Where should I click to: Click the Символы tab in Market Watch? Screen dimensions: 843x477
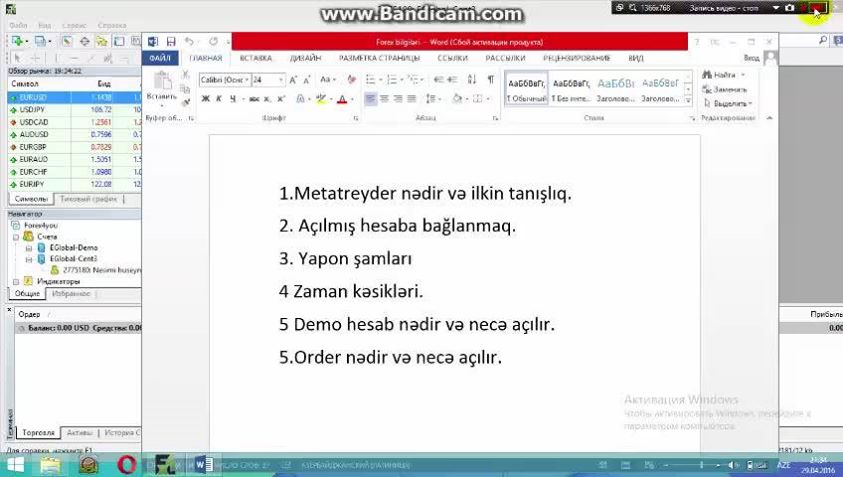point(31,199)
